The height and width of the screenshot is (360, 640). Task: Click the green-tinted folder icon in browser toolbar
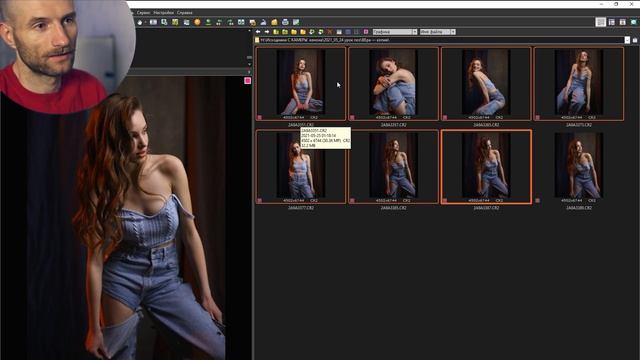(285, 32)
